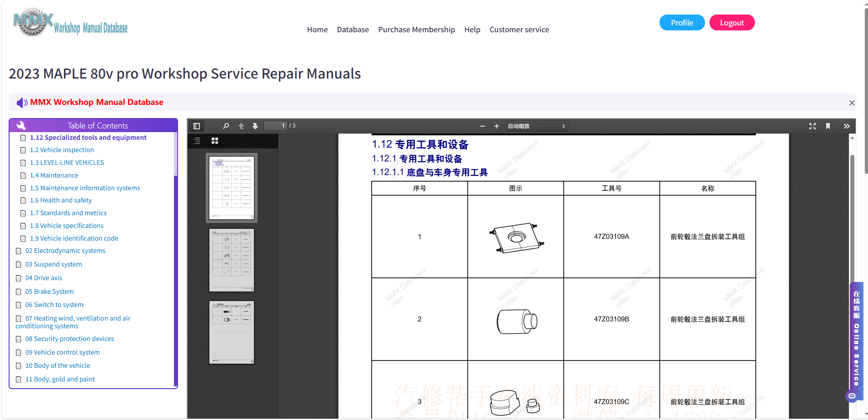Viewport: 868px width, 420px height.
Task: Select page 2 thumbnail
Action: point(232,260)
